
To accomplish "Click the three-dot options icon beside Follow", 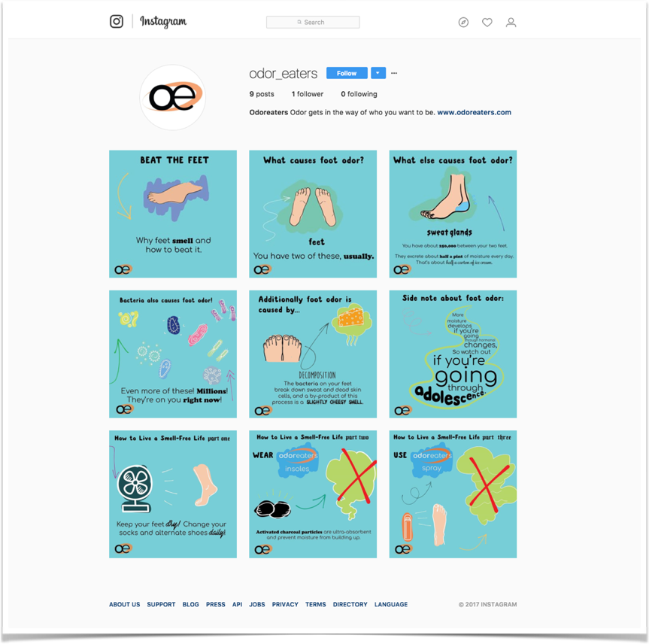I will tap(394, 73).
